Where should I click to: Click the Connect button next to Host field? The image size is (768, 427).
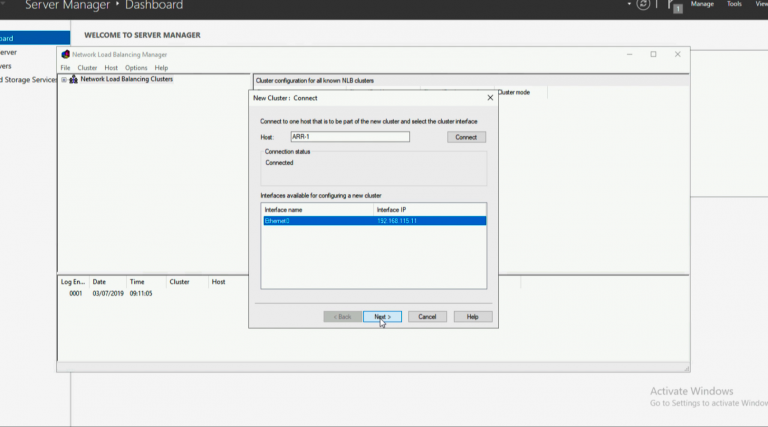(466, 137)
